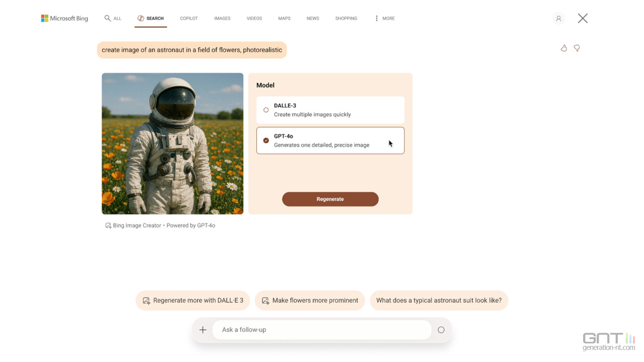Ask what a typical astronaut suit looks like
644x362 pixels.
tap(439, 301)
